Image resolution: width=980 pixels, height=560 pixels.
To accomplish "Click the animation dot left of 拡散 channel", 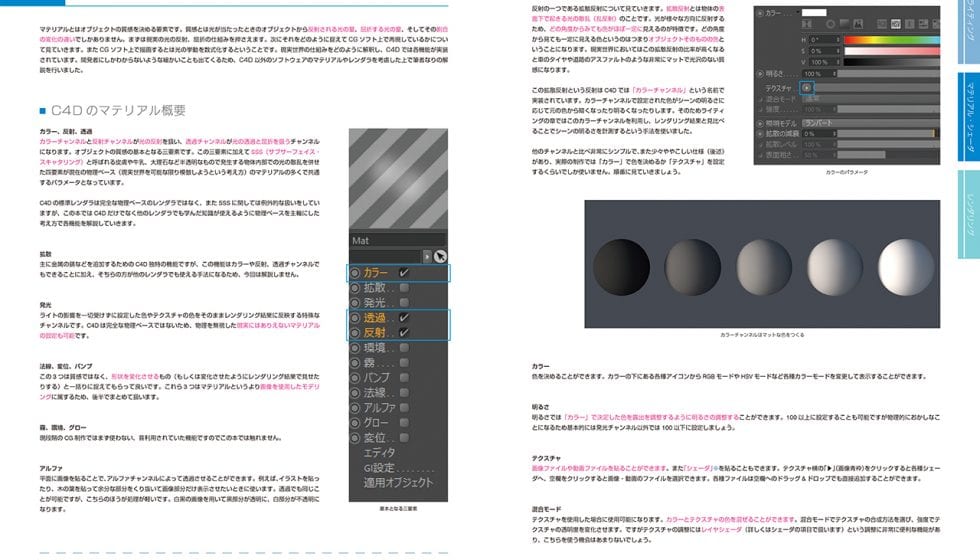I will tap(355, 288).
